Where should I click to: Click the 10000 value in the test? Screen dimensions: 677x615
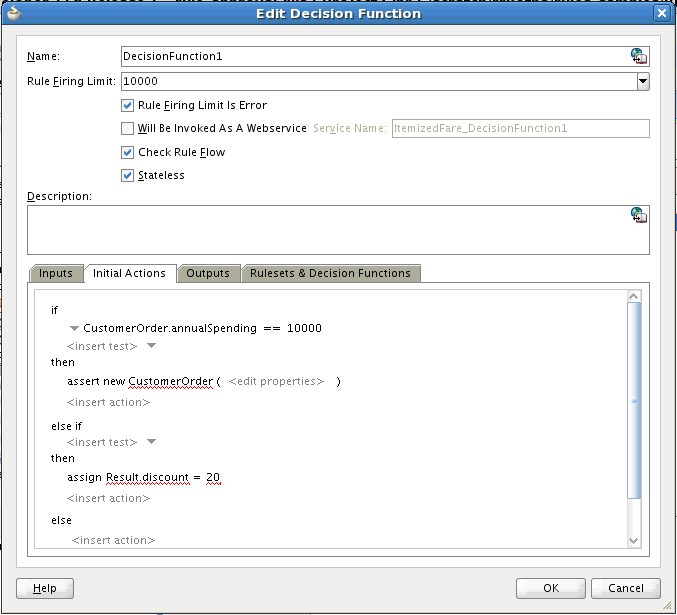[304, 328]
